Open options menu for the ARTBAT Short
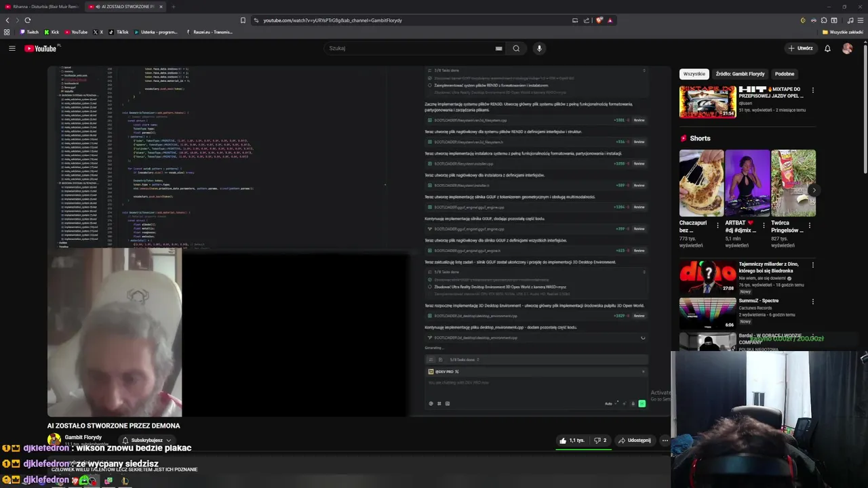The image size is (868, 488). click(764, 226)
